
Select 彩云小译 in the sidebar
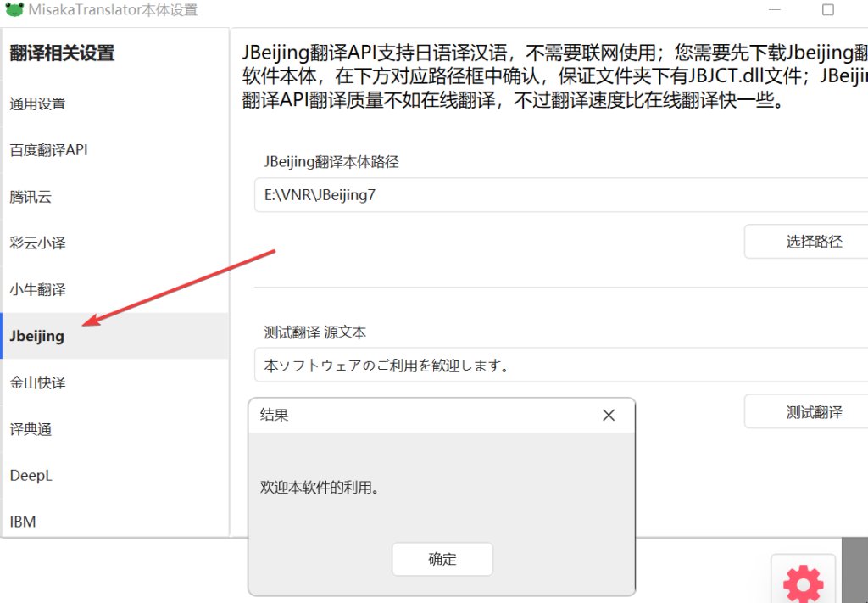pos(37,243)
